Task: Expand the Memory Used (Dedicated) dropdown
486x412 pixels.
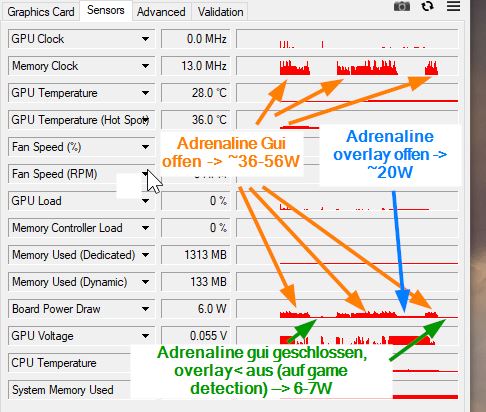Action: point(145,255)
